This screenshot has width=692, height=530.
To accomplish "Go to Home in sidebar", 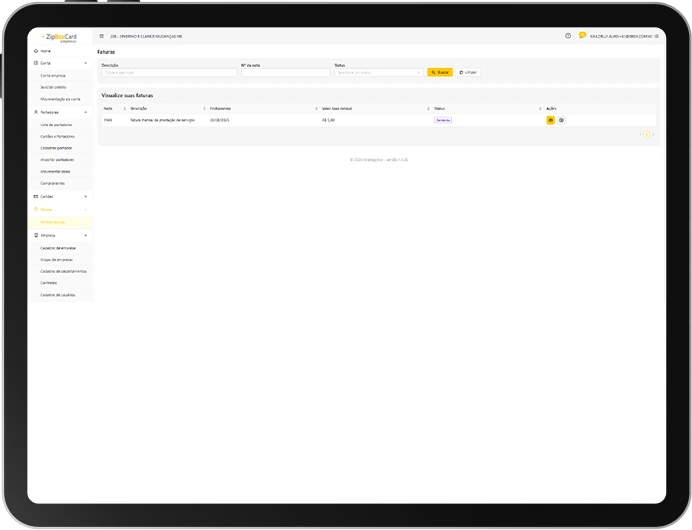I will (45, 51).
